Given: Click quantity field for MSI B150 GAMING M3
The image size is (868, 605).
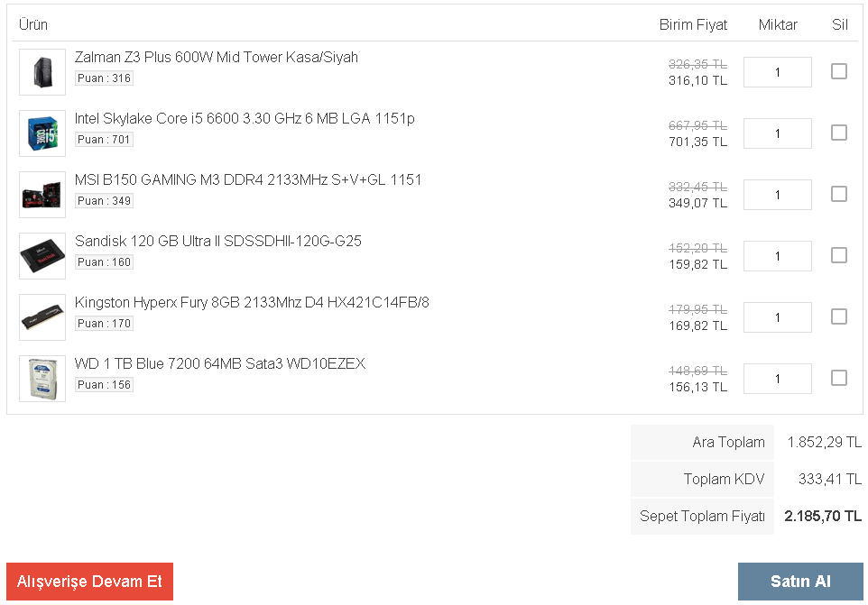Looking at the screenshot, I should [777, 195].
